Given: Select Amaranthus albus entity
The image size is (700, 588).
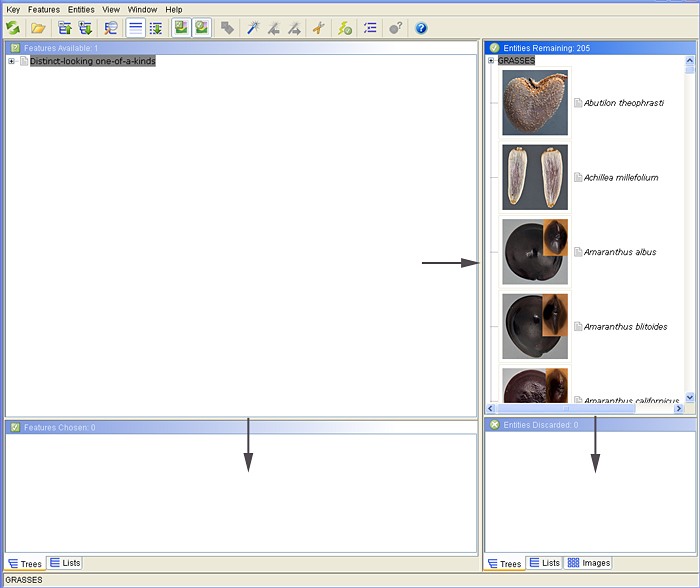Looking at the screenshot, I should (620, 252).
